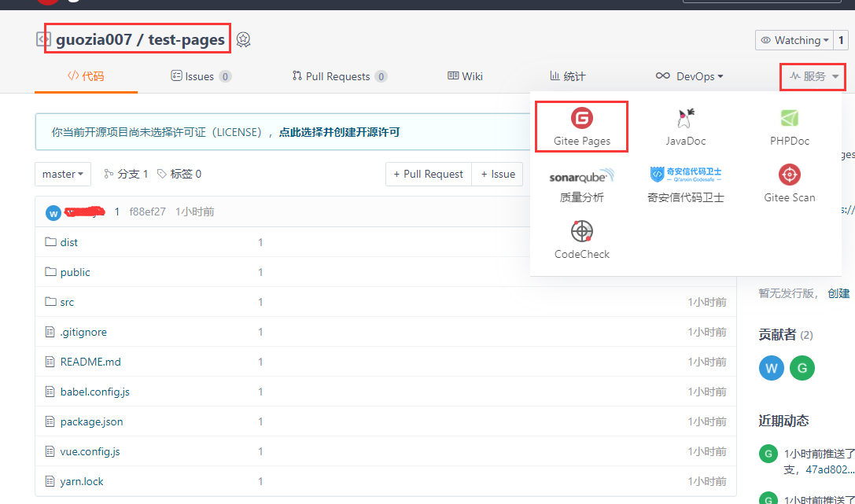Click the dist folder icon

pyautogui.click(x=50, y=241)
